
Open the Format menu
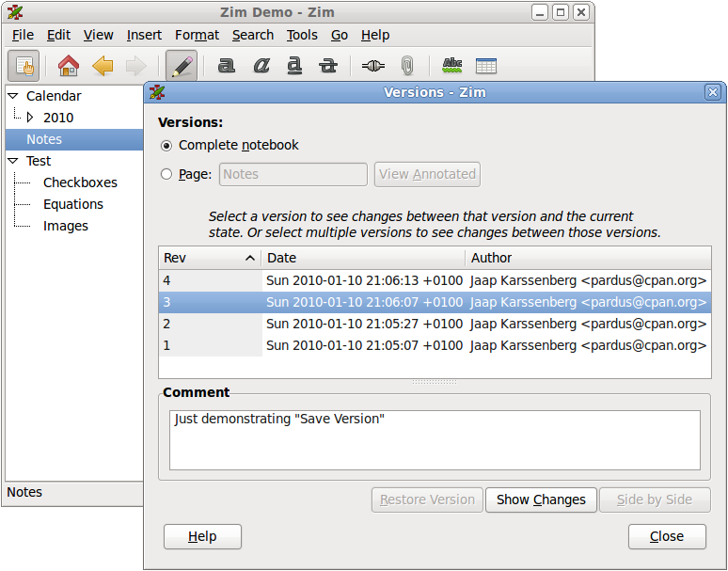(x=197, y=35)
